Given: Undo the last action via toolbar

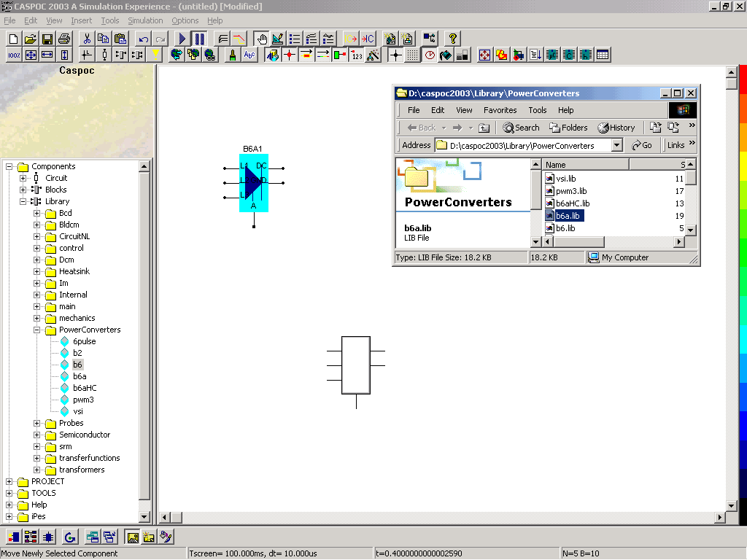Looking at the screenshot, I should coord(143,39).
